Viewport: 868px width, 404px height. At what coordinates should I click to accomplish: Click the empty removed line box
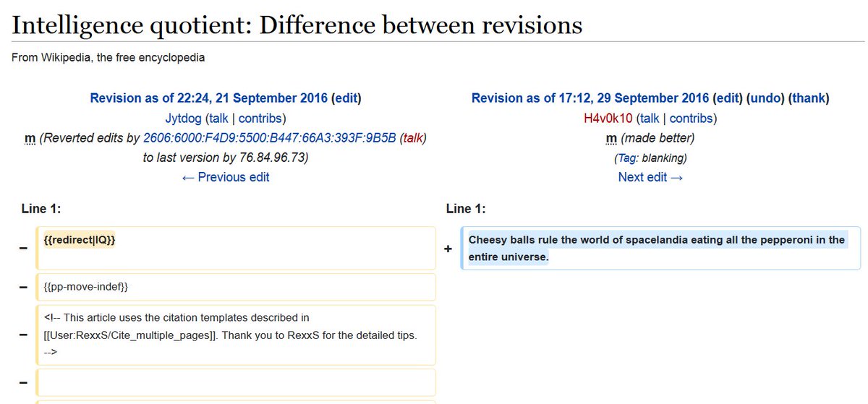click(236, 382)
